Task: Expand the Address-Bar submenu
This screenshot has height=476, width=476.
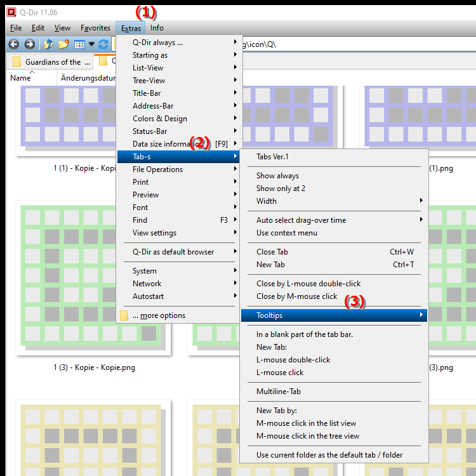Action: pyautogui.click(x=180, y=106)
